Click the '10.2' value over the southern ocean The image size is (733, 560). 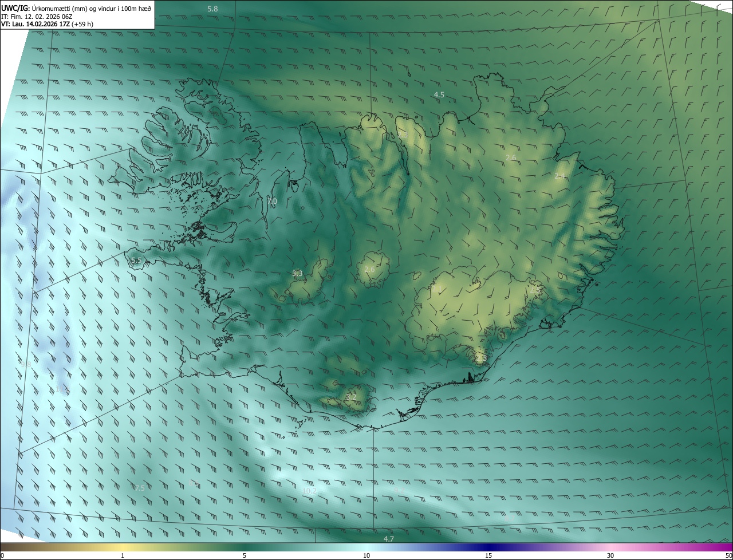309,491
